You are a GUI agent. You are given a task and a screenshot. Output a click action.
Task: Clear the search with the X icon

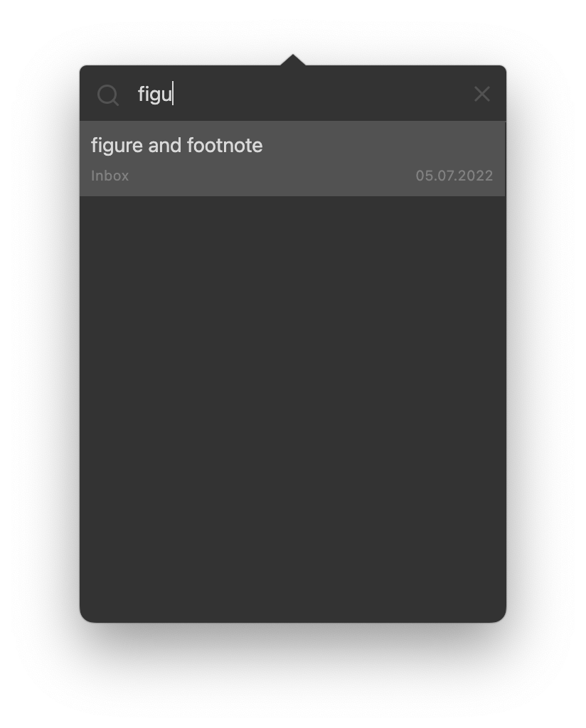(x=482, y=94)
